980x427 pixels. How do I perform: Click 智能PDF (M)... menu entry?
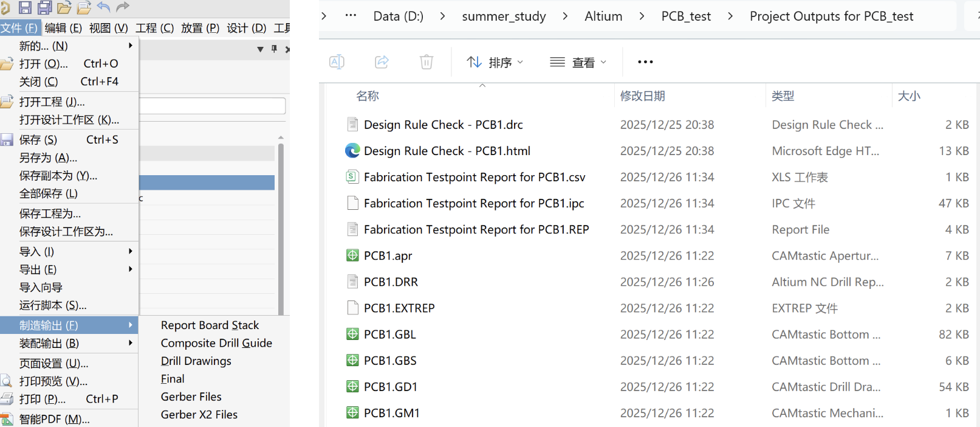click(x=69, y=419)
